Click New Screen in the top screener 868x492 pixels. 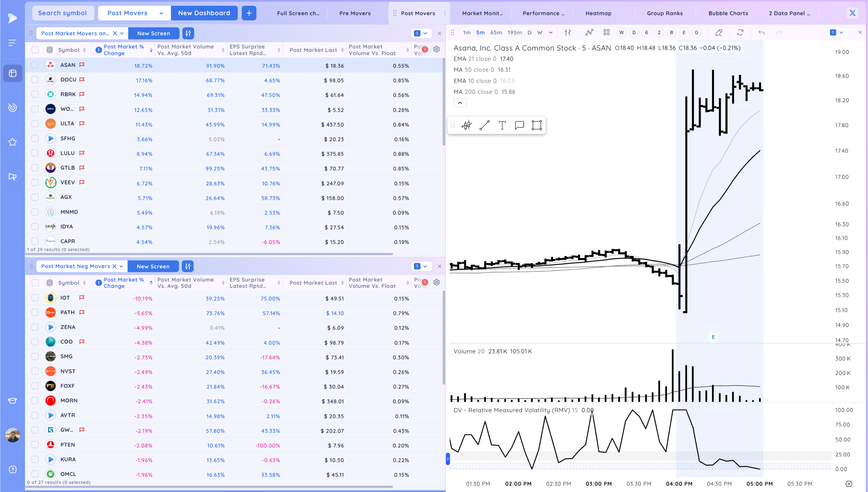tap(154, 33)
